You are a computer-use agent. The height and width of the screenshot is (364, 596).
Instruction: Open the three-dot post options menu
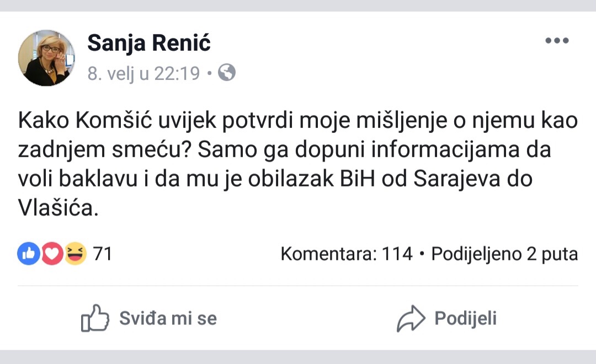tap(556, 41)
